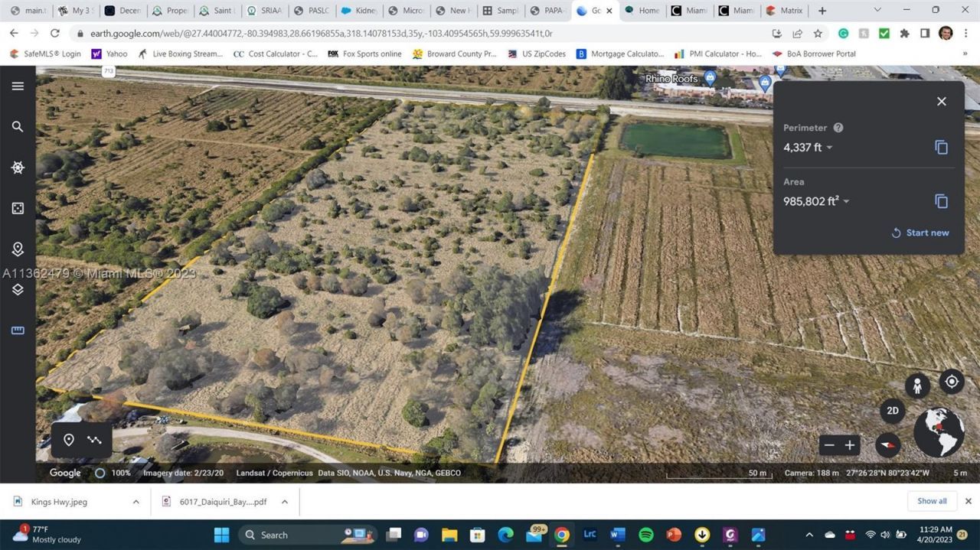Click the Perimeter help question mark
Screen dimensions: 980x550
click(838, 127)
